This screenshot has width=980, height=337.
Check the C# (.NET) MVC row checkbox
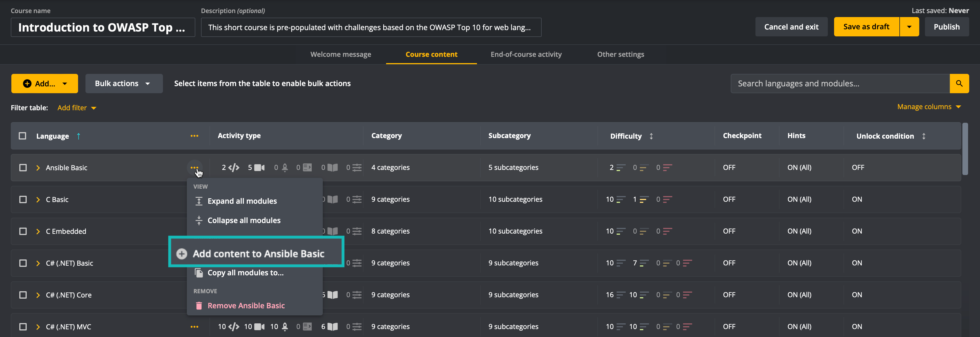coord(23,327)
